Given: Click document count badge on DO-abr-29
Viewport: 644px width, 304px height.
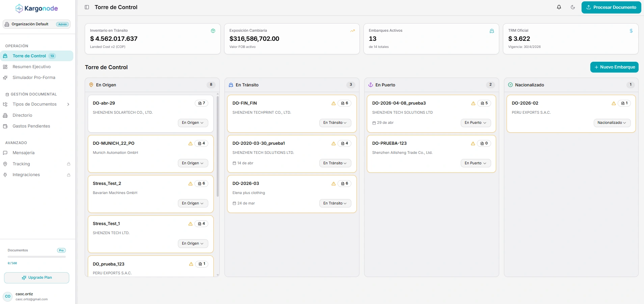Looking at the screenshot, I should (202, 103).
